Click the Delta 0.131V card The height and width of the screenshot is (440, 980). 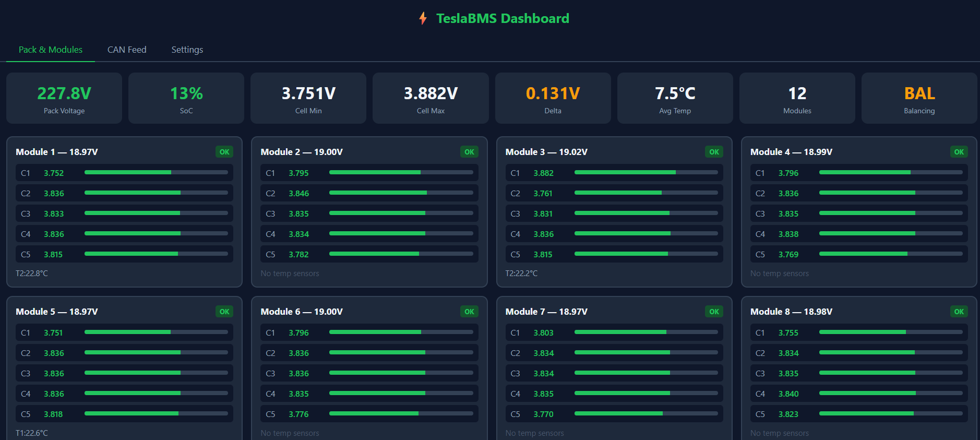[x=553, y=99]
